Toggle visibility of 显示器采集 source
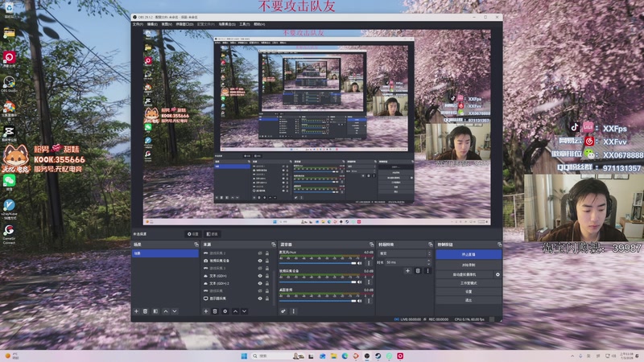 click(x=260, y=298)
